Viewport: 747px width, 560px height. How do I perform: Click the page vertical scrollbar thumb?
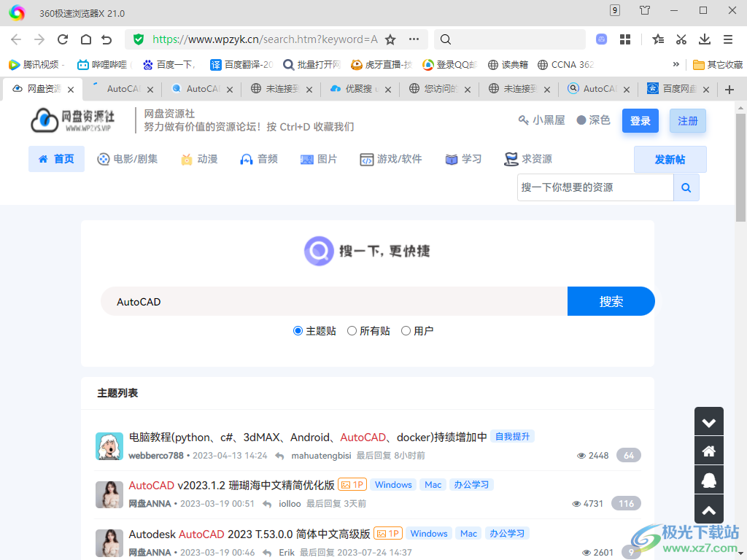point(740,167)
